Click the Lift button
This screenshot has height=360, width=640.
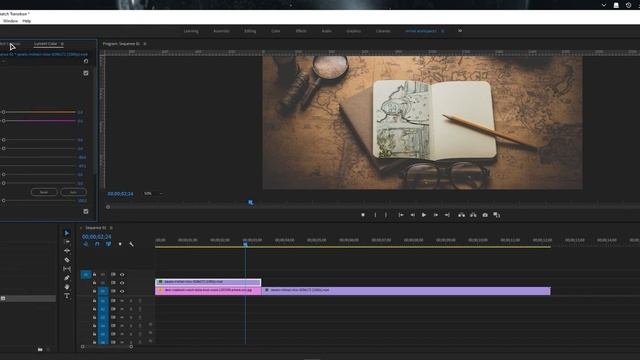pyautogui.click(x=461, y=215)
